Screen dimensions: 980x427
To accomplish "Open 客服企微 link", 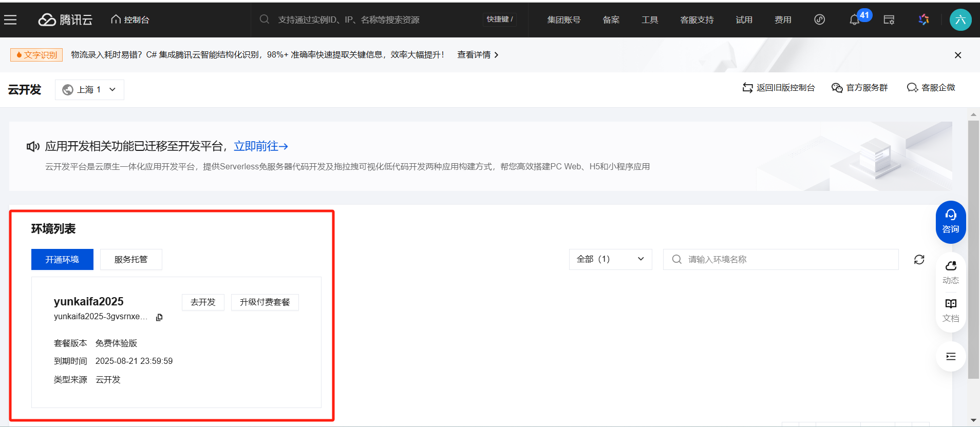I will (x=931, y=88).
